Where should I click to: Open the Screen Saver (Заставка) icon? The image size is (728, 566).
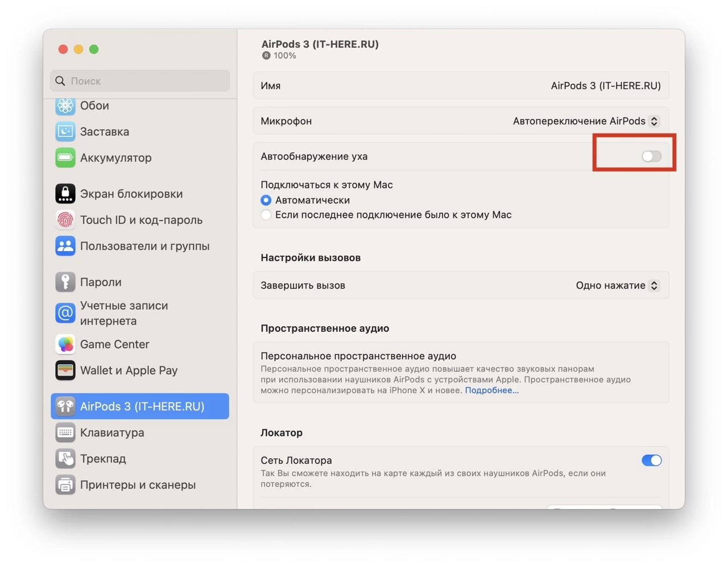click(65, 132)
